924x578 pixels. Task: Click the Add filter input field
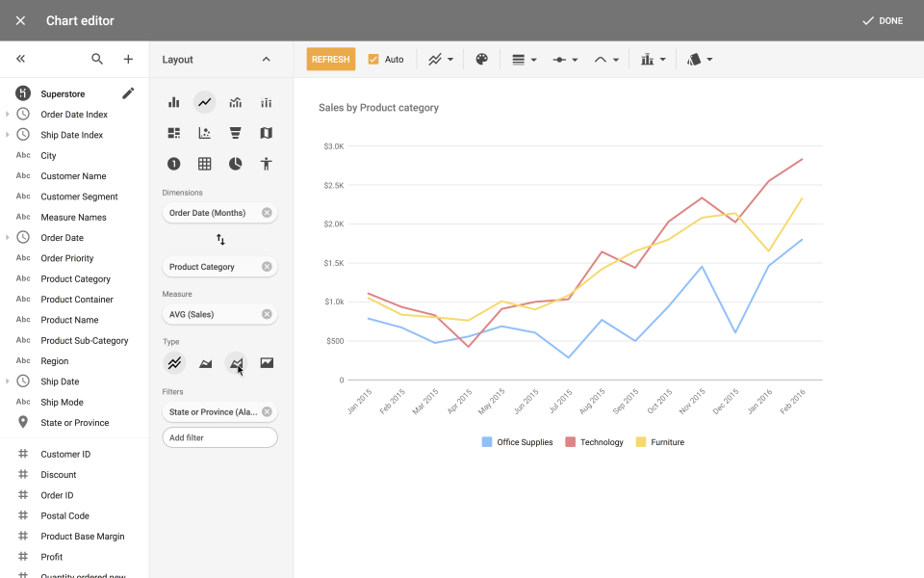[219, 437]
